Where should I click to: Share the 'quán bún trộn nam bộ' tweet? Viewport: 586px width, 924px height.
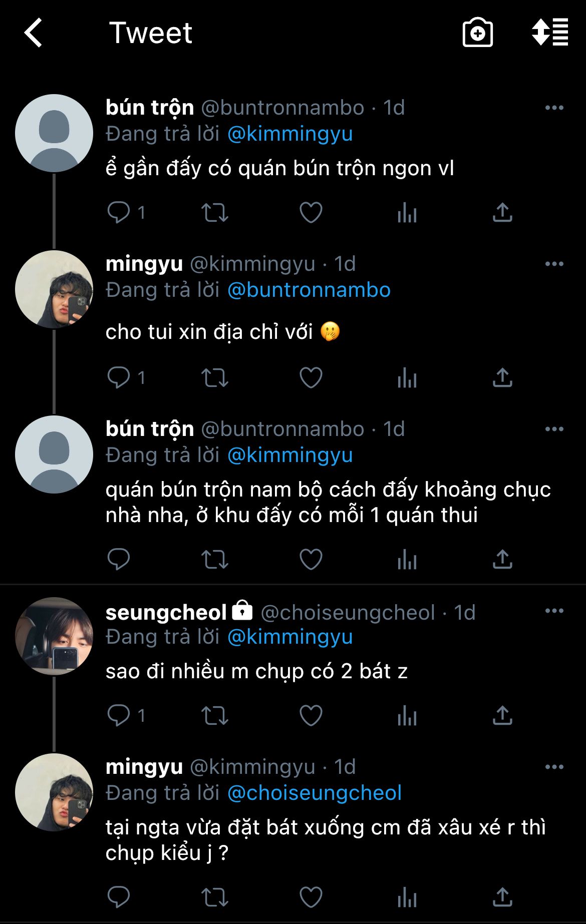point(502,559)
